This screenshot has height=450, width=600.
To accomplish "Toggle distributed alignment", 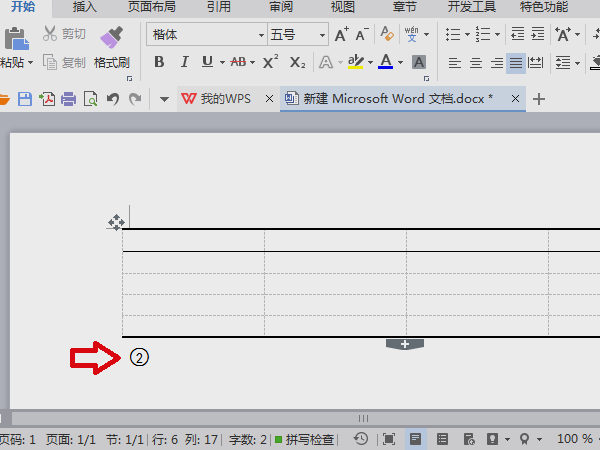I will [x=536, y=62].
